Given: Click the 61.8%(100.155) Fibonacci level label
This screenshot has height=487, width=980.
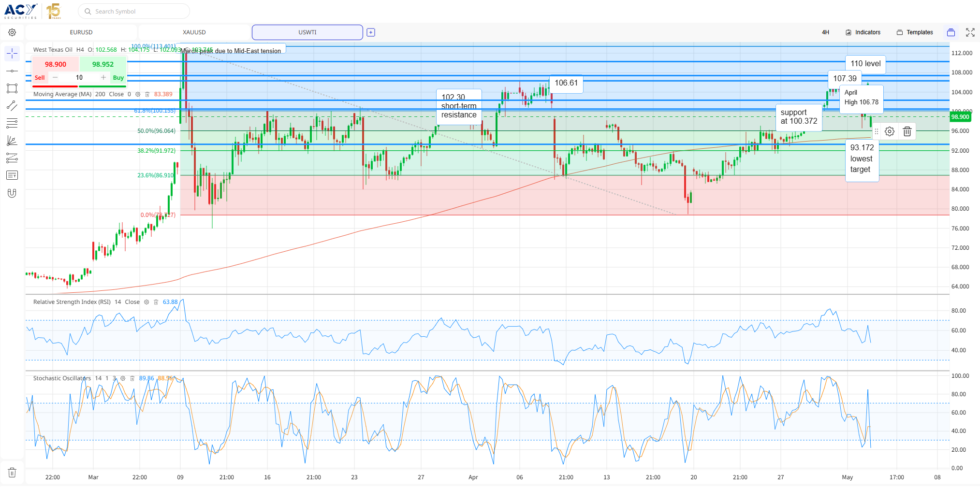Looking at the screenshot, I should pyautogui.click(x=155, y=111).
